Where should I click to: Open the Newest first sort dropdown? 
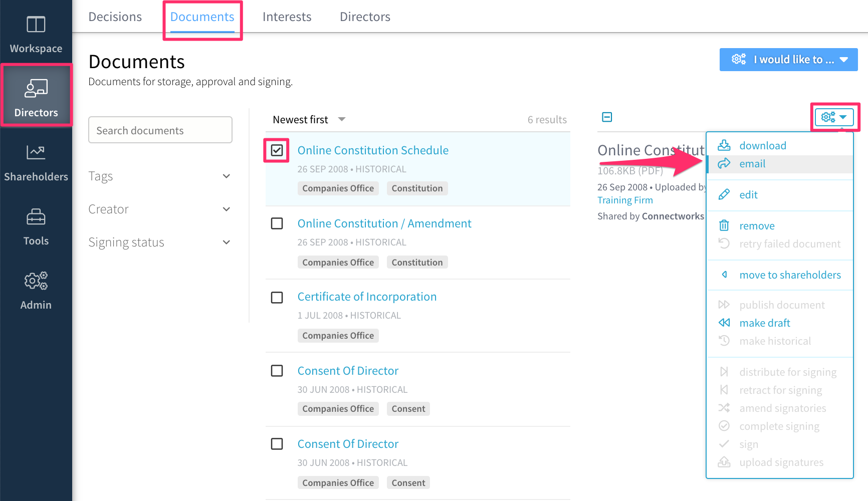tap(309, 120)
